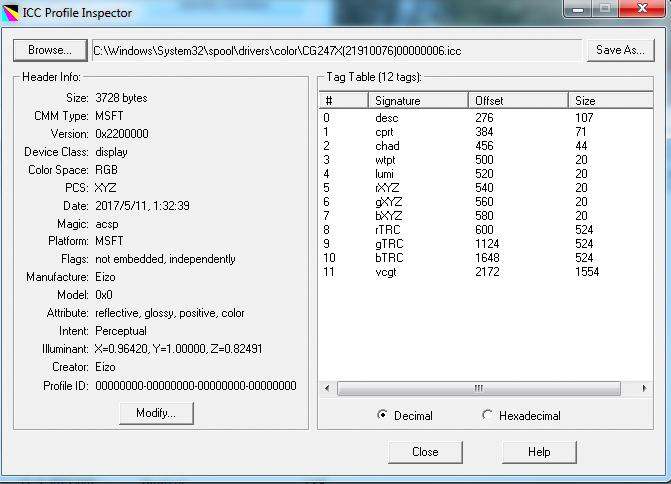
Task: Click offset value 1124
Action: coord(487,244)
